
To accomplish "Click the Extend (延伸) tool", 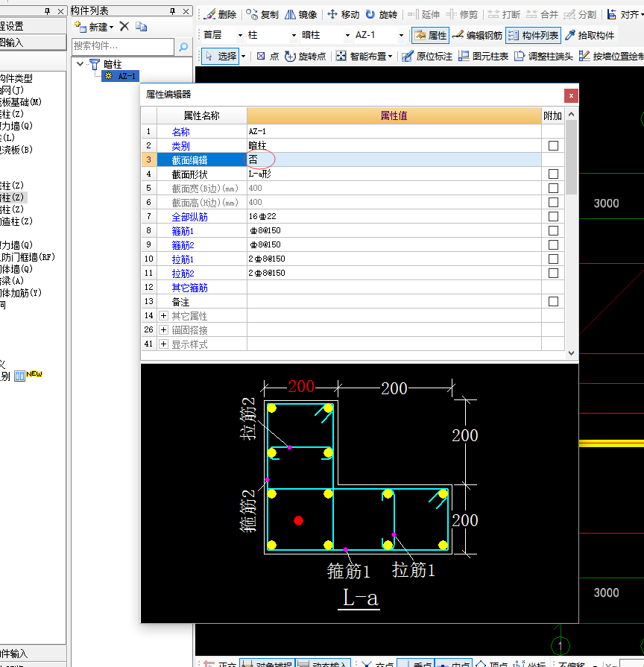I will tap(423, 14).
